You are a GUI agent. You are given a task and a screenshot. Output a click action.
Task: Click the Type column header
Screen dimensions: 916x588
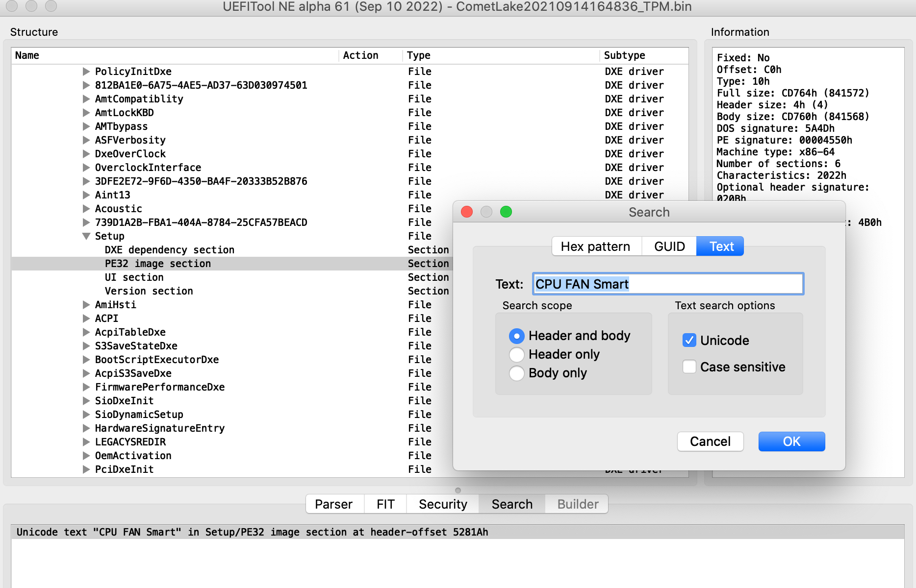[x=501, y=55]
